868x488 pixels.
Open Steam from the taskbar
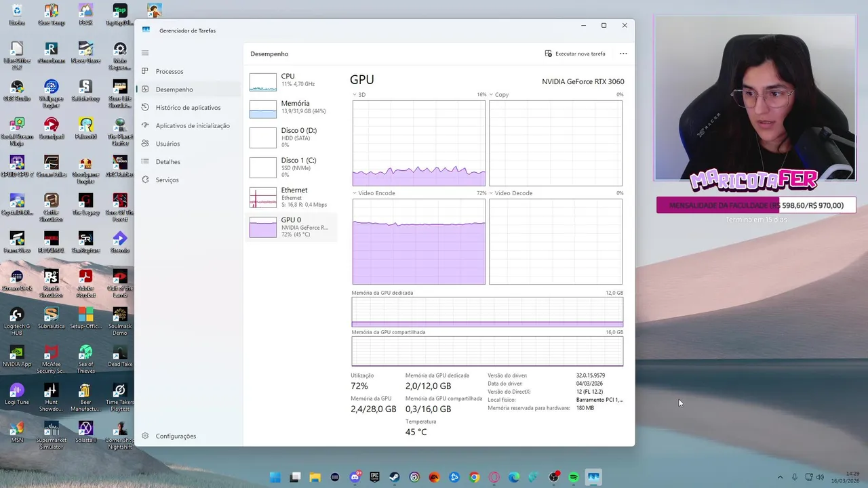[x=394, y=477]
